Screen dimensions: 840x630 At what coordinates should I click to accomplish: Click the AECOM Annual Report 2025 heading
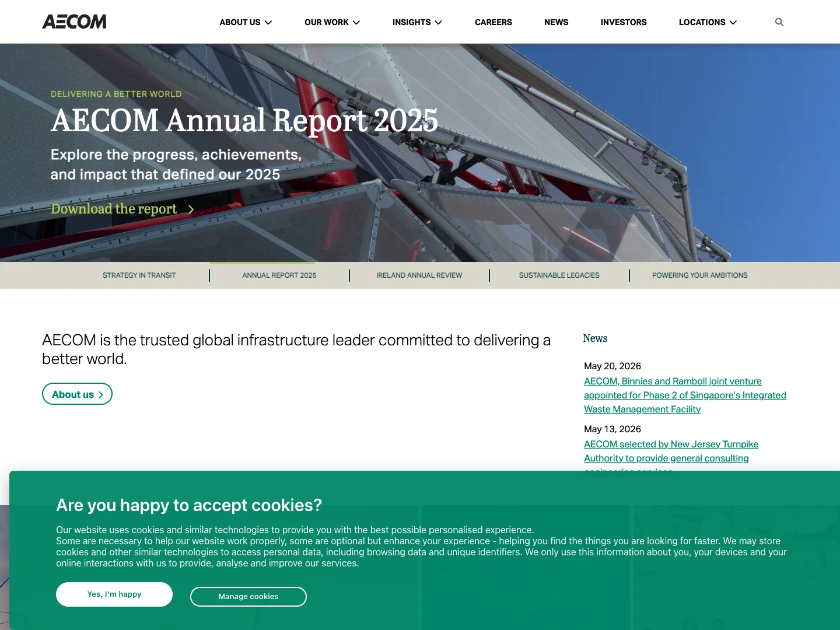click(244, 121)
